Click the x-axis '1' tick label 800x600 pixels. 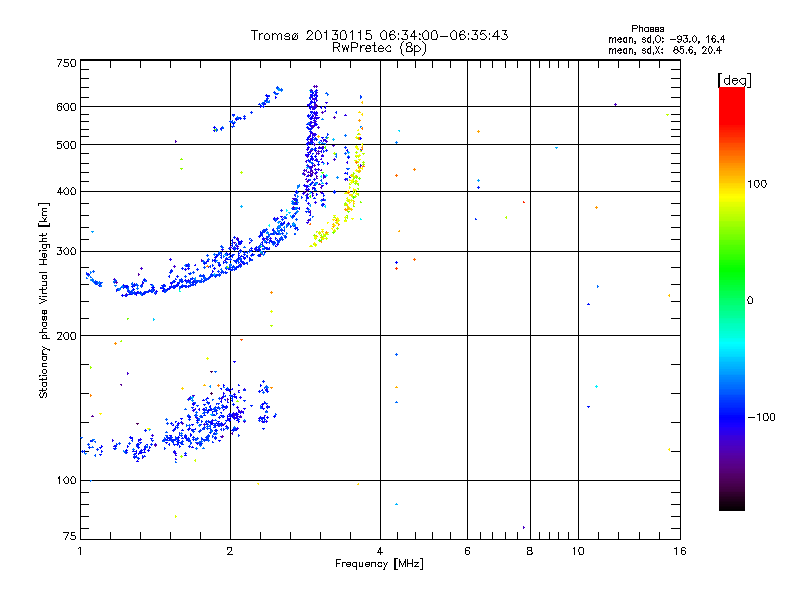tap(80, 551)
